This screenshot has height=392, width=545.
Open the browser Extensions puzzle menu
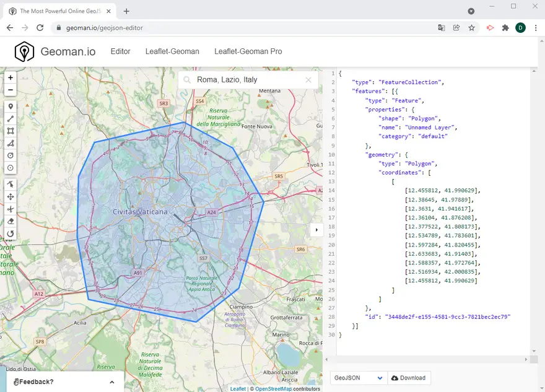point(505,28)
